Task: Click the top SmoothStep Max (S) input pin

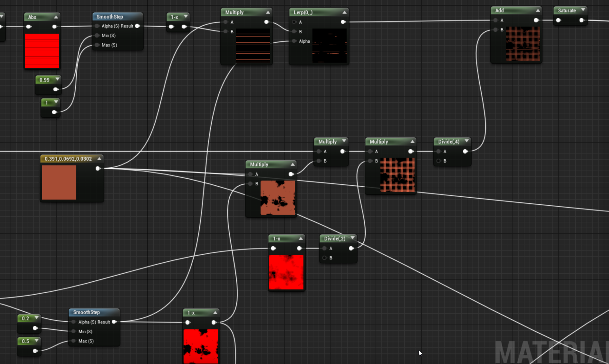Action: coord(97,45)
